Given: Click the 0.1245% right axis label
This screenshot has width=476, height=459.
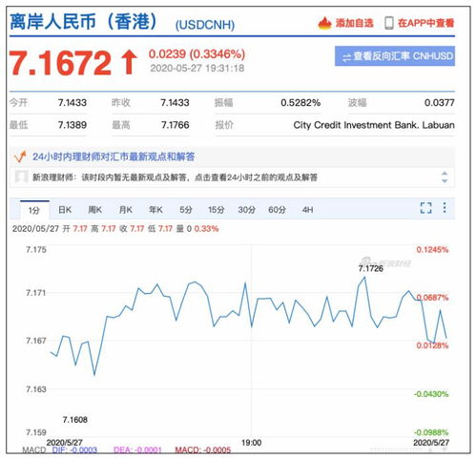Looking at the screenshot, I should [x=432, y=249].
